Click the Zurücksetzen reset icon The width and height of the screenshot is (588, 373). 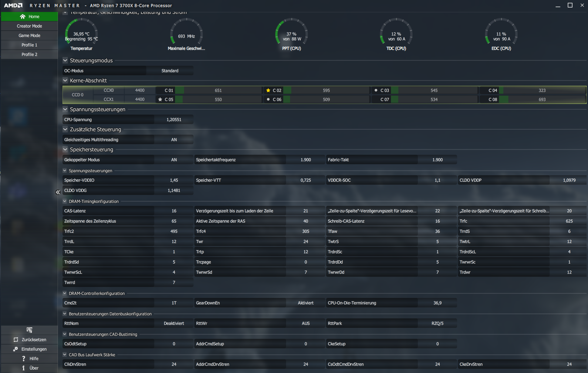click(x=16, y=340)
